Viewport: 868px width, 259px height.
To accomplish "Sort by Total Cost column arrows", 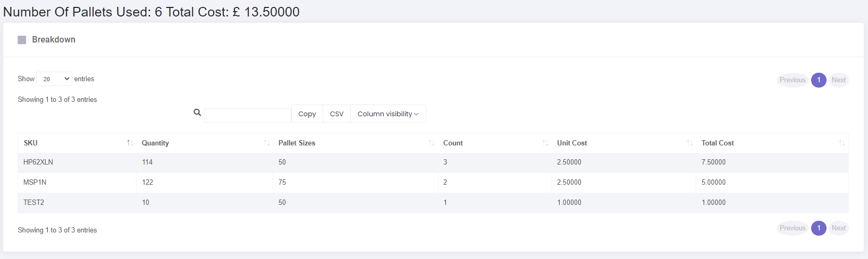I will coord(841,143).
